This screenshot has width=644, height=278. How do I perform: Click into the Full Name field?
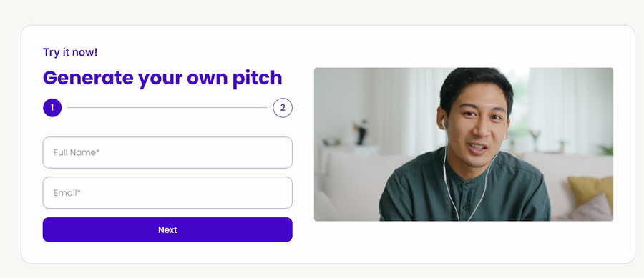pyautogui.click(x=167, y=152)
